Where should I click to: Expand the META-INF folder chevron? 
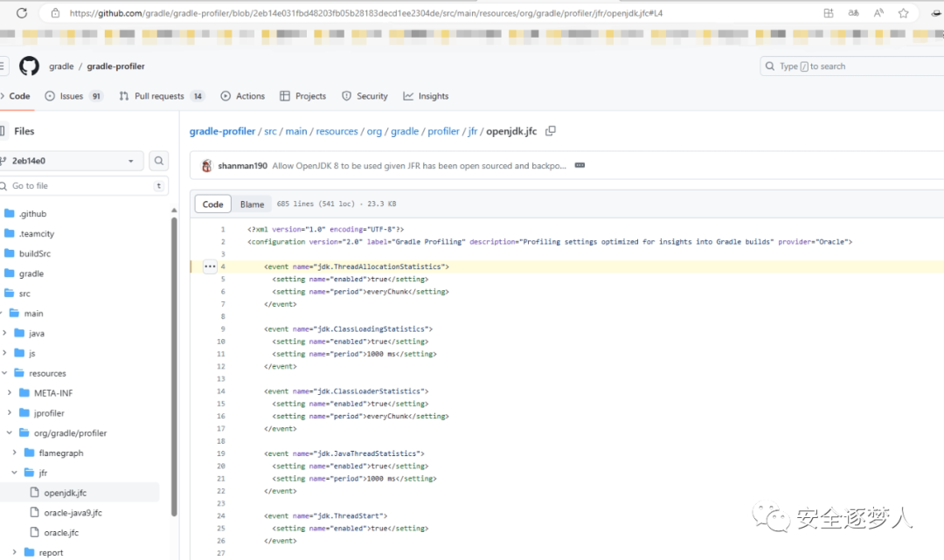click(x=10, y=393)
